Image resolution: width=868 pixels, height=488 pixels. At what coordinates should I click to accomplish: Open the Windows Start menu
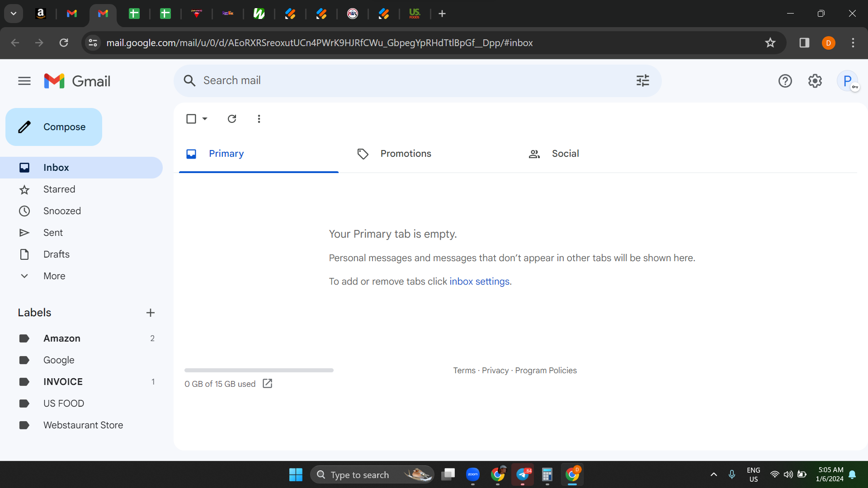point(296,475)
